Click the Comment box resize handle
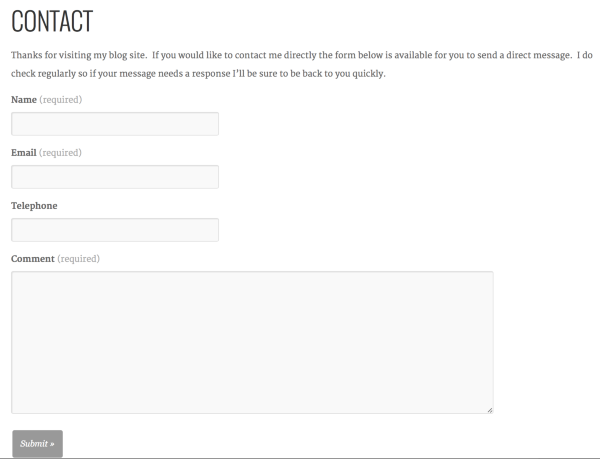 [490, 410]
